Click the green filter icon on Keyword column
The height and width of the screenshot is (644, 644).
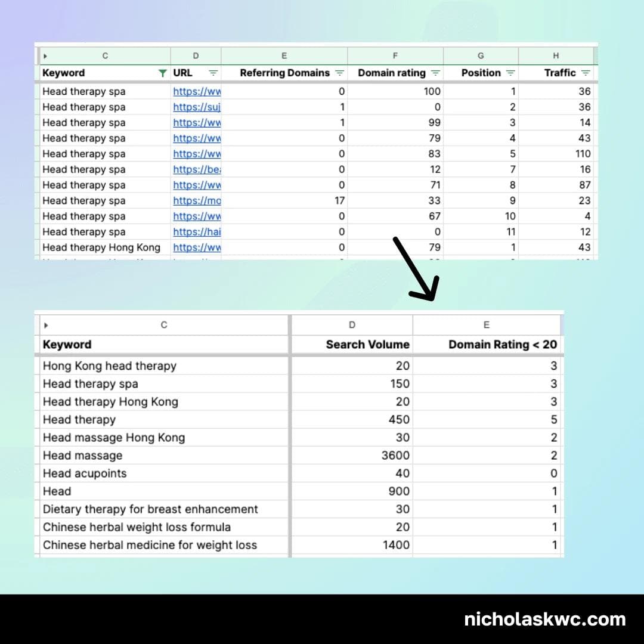tap(162, 73)
